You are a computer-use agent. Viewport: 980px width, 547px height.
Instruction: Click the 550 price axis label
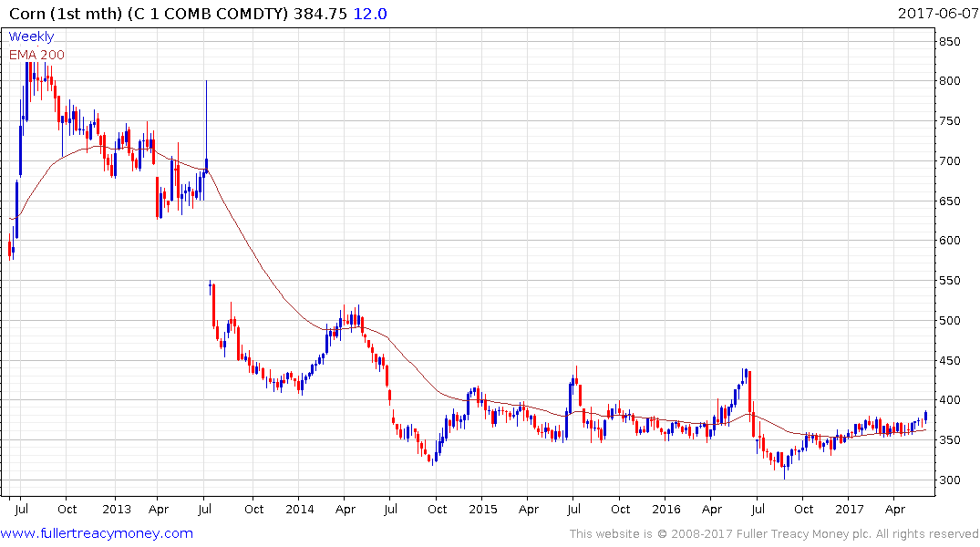coord(949,280)
